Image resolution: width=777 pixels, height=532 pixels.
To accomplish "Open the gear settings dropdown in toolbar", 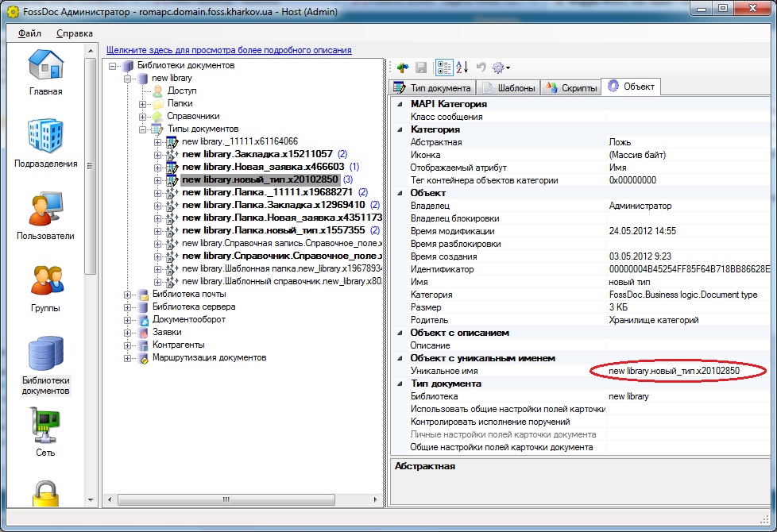I will tap(501, 67).
